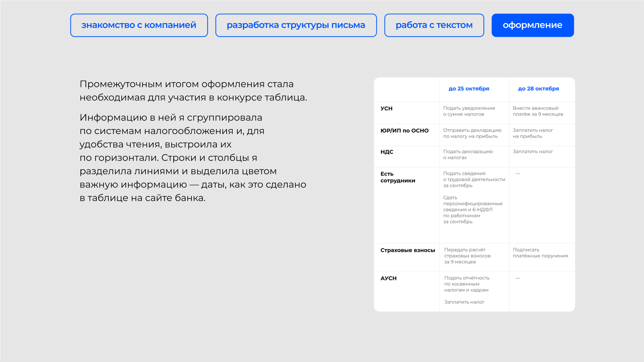This screenshot has height=362, width=644.
Task: Select the 'работа с текстом' tab
Action: tap(434, 25)
